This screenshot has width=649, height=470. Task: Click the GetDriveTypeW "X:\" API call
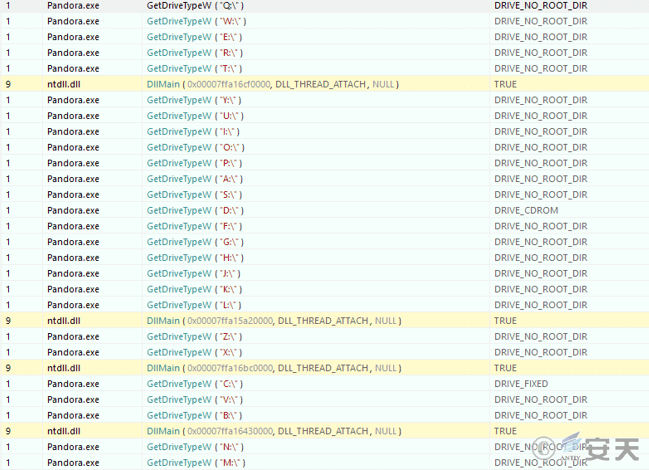[195, 352]
